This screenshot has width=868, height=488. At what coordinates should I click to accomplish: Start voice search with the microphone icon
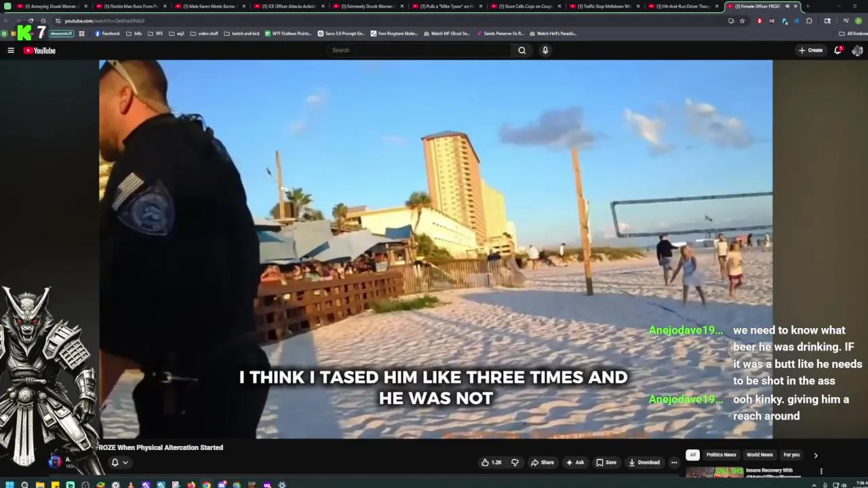click(x=545, y=50)
